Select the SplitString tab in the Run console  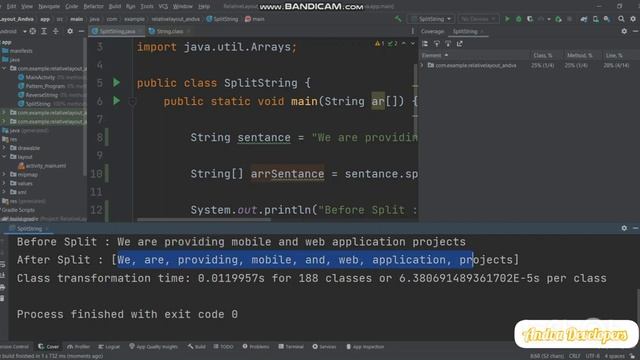pos(29,229)
